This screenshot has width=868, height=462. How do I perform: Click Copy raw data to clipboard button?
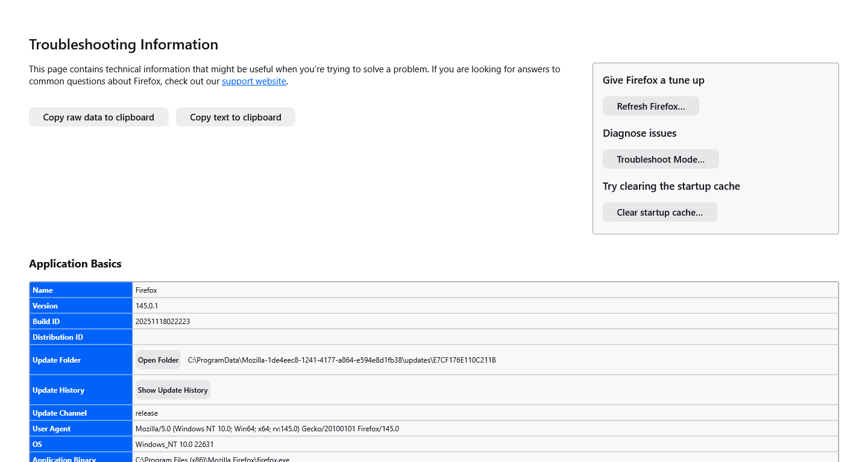(98, 117)
